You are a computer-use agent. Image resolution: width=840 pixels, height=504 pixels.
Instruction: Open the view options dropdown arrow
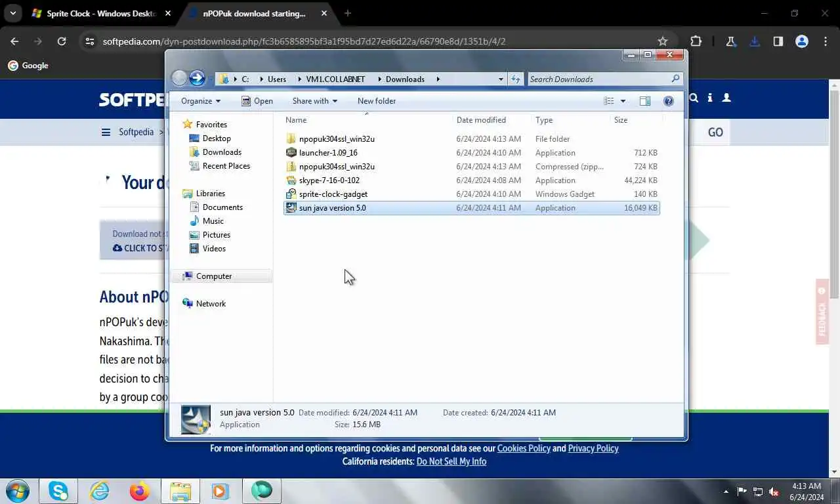pos(623,101)
